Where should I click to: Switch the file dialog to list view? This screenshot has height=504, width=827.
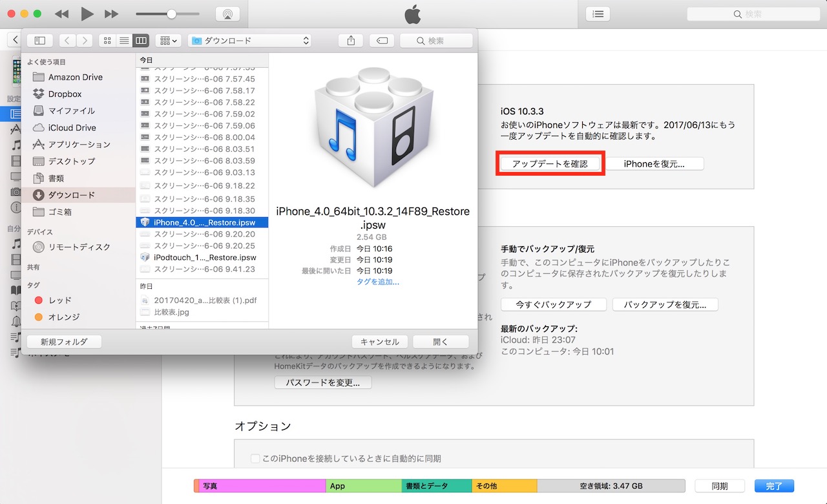124,40
